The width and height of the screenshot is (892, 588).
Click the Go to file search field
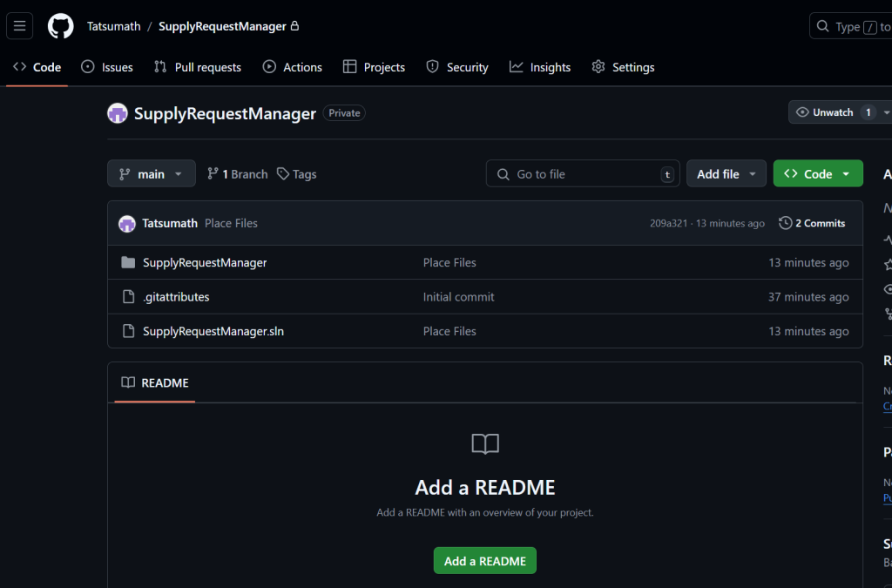[x=582, y=174]
